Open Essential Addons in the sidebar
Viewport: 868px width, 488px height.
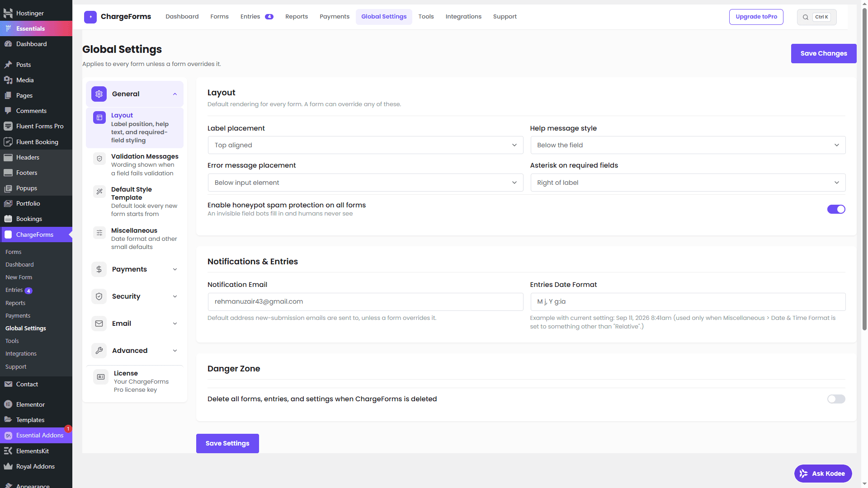pyautogui.click(x=36, y=435)
